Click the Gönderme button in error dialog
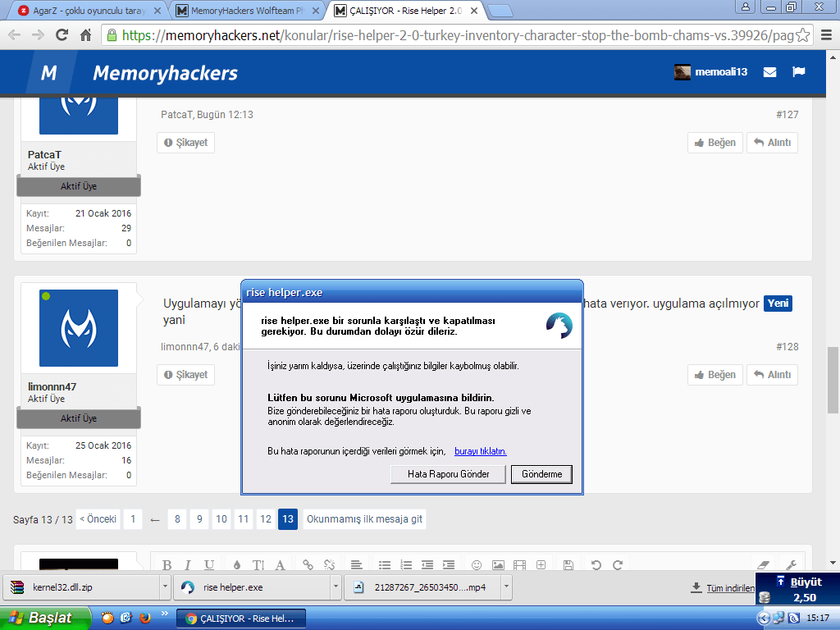The height and width of the screenshot is (630, 840). click(x=541, y=474)
